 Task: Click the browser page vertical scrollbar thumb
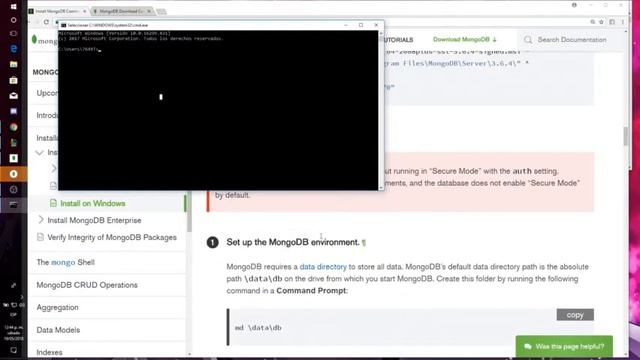626,136
